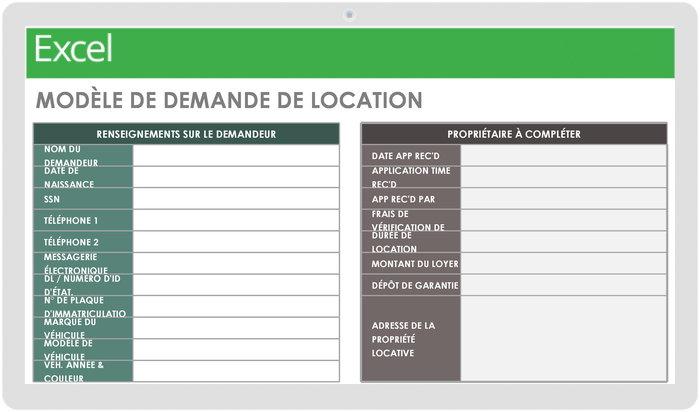This screenshot has height=412, width=700.
Task: Click the 'Veh. année & couleur' input cell
Action: coord(236,371)
